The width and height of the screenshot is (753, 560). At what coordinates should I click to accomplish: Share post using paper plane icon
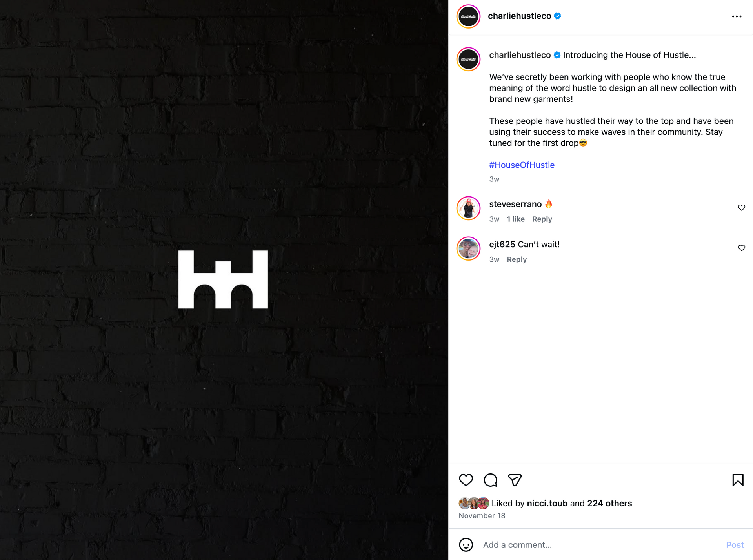tap(515, 480)
